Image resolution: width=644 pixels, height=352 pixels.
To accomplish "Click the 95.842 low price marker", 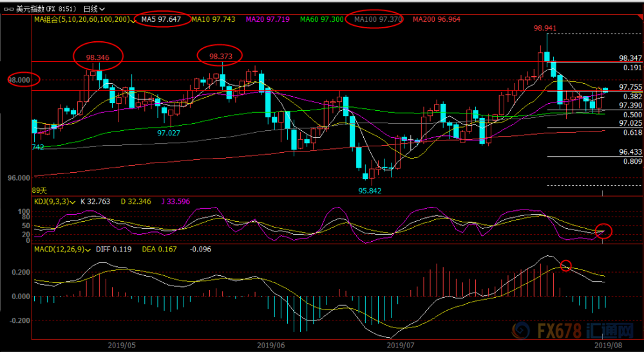I will coord(370,191).
